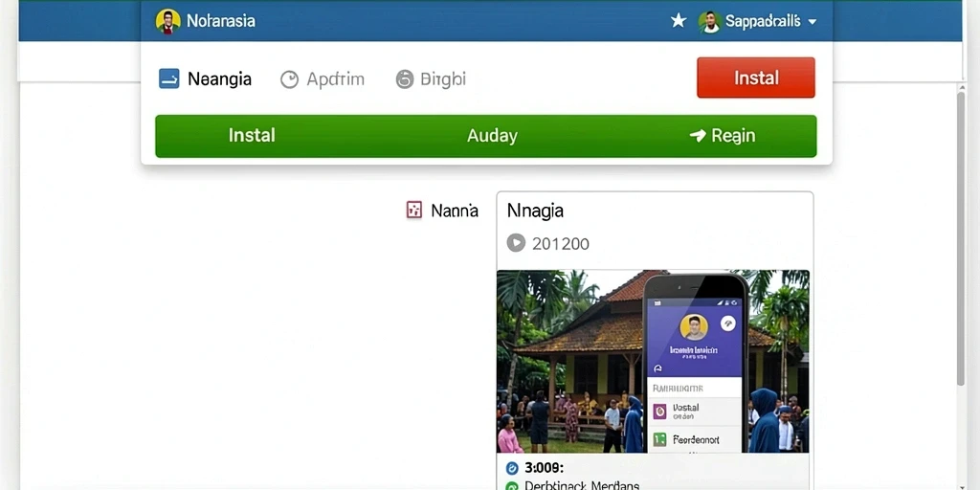Click the Nolanasia profile avatar in header

pyautogui.click(x=167, y=21)
